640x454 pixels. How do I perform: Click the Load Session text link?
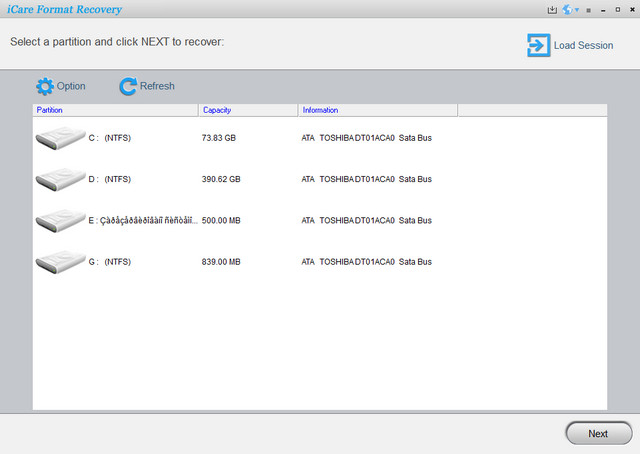point(583,45)
